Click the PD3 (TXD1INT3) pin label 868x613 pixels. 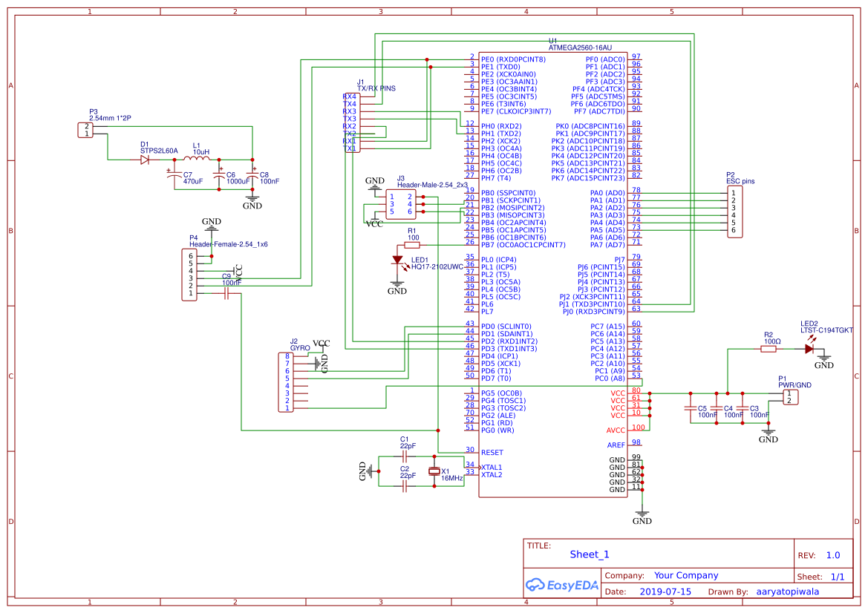coord(509,349)
